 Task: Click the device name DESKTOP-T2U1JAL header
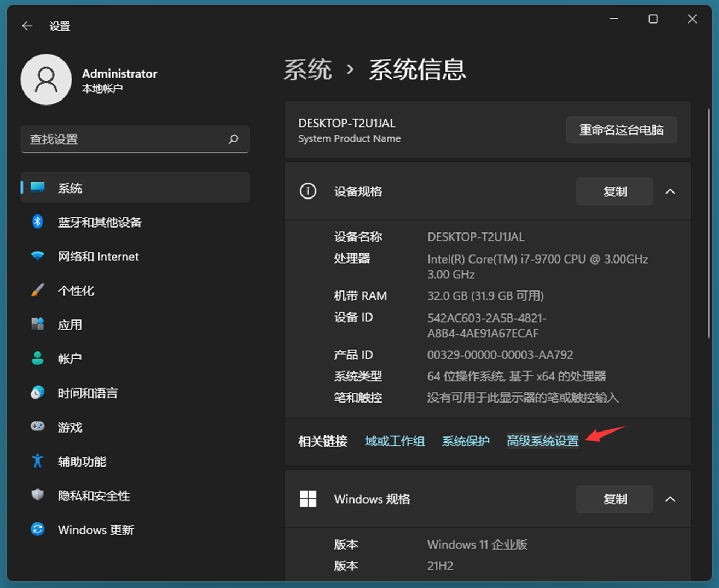click(347, 123)
